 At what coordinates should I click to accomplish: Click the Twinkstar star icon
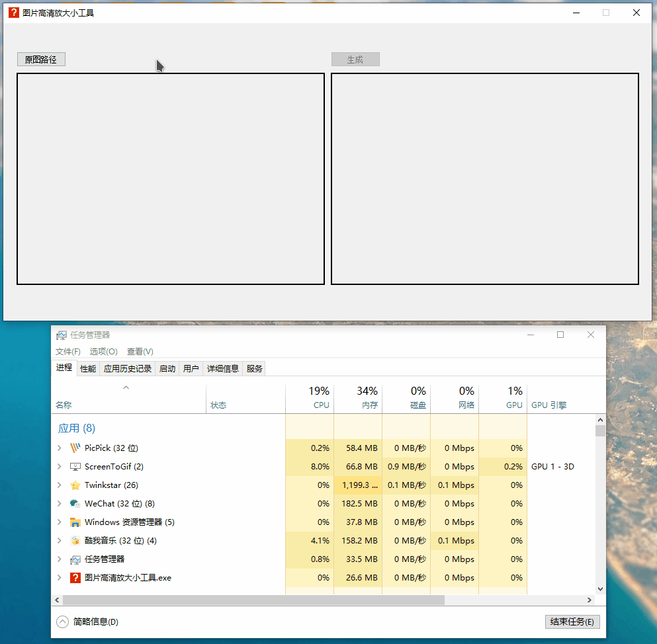[75, 485]
